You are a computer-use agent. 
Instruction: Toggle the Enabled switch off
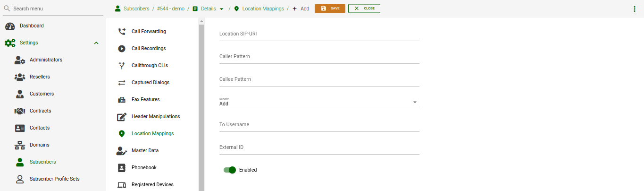tap(230, 170)
